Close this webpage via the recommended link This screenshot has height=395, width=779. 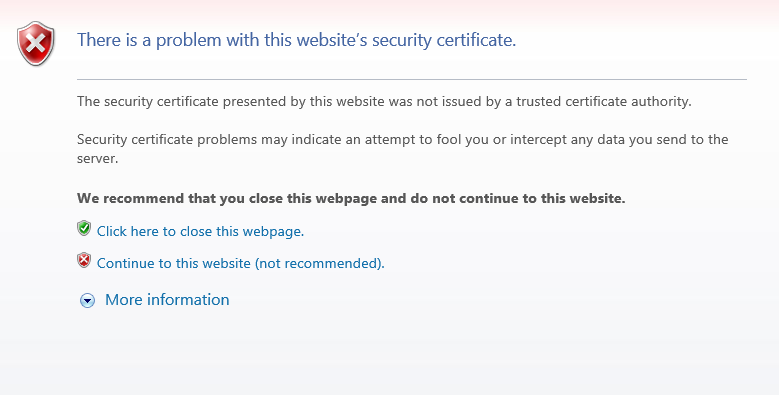point(200,232)
